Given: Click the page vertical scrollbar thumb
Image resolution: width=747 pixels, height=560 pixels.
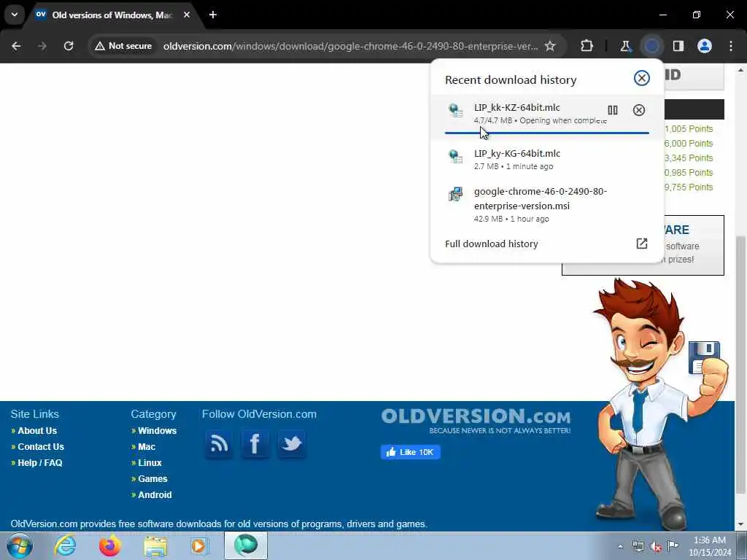Looking at the screenshot, I should tap(740, 365).
